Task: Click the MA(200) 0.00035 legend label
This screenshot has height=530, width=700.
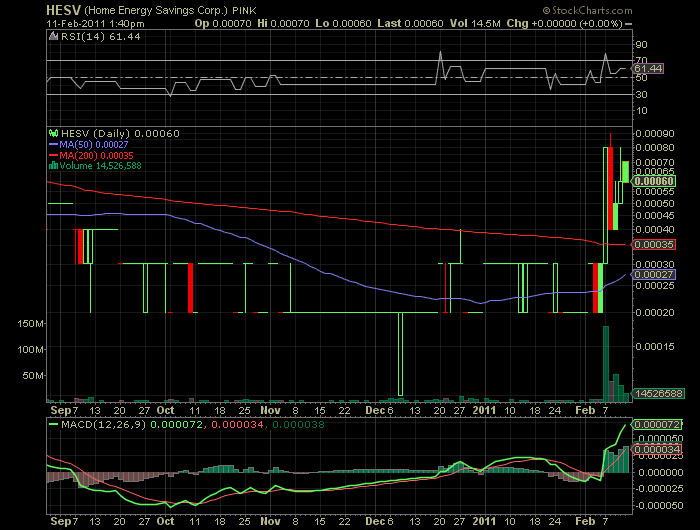Action: (x=96, y=155)
